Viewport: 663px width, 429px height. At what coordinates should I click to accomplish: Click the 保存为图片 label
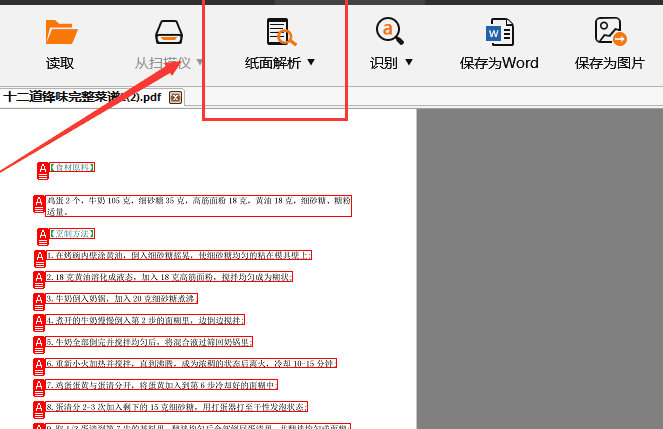609,63
